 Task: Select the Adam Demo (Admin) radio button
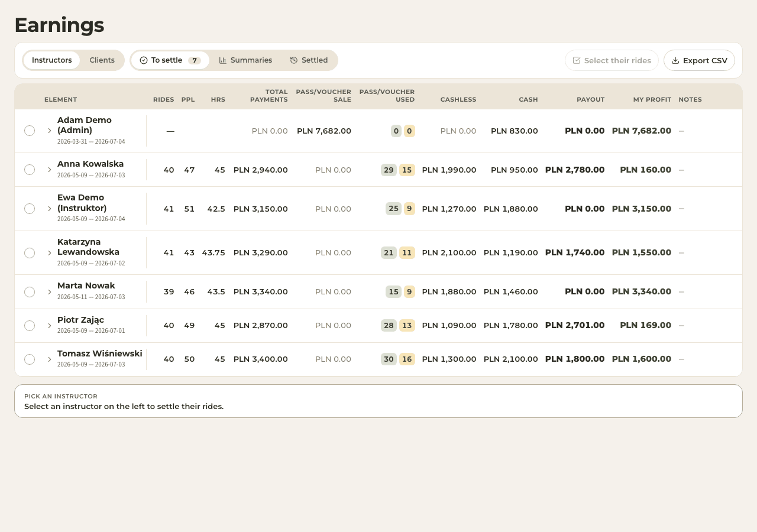point(30,131)
